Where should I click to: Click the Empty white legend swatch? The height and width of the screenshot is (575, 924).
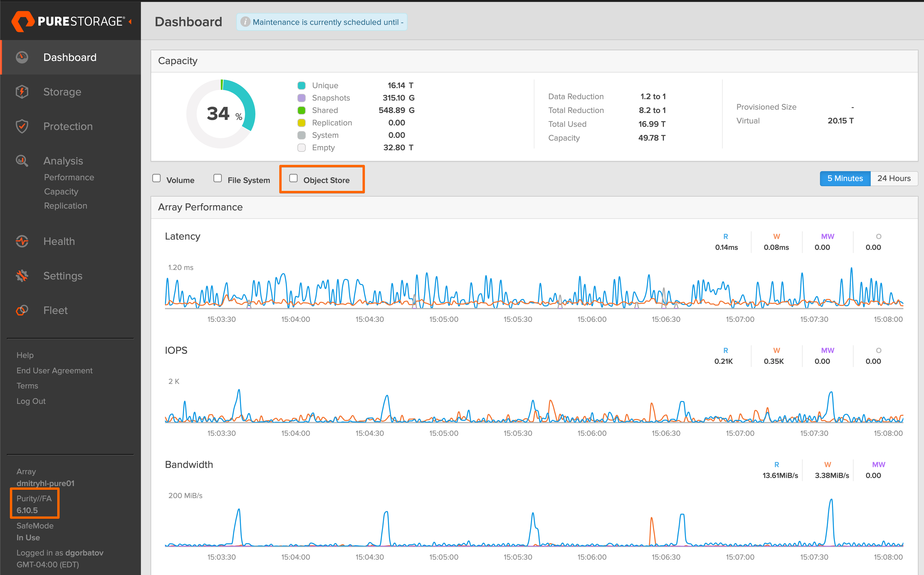[301, 147]
